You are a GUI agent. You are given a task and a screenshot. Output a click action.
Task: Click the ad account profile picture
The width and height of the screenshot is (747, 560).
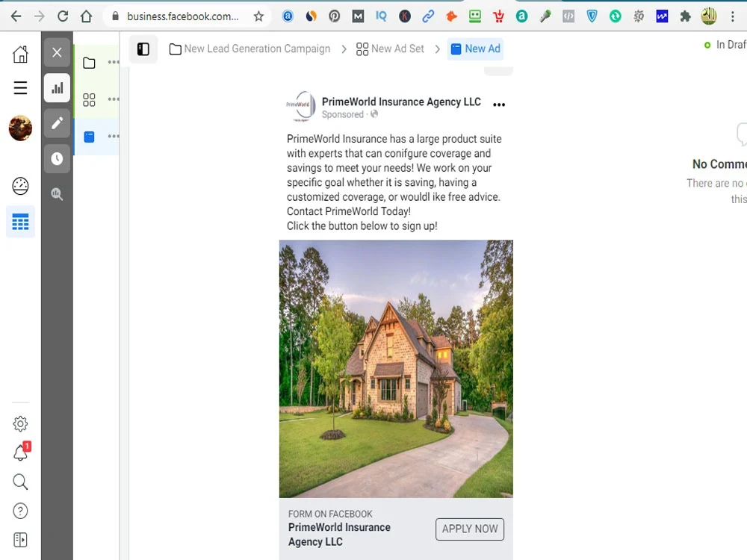point(20,128)
